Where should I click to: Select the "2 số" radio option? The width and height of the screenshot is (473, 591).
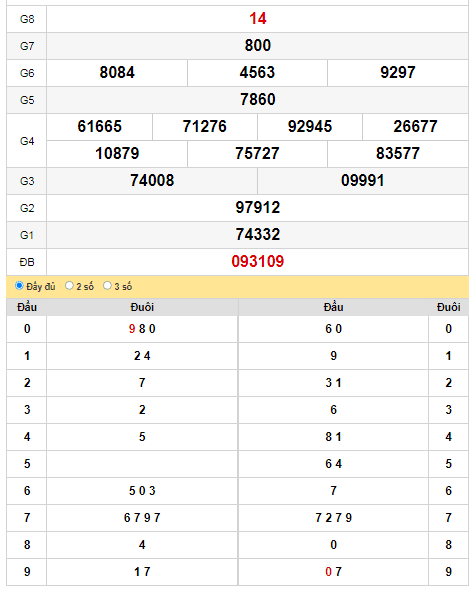pos(69,286)
